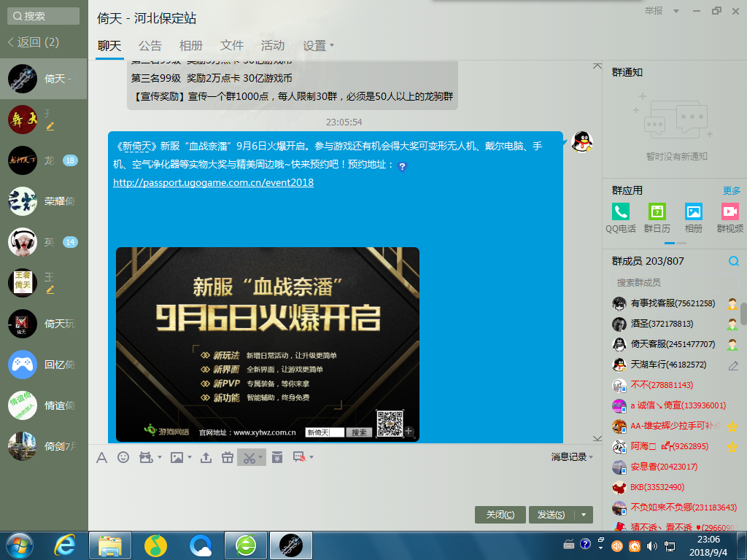Image resolution: width=747 pixels, height=560 pixels.
Task: Click the 发送(S) send button
Action: pyautogui.click(x=551, y=515)
